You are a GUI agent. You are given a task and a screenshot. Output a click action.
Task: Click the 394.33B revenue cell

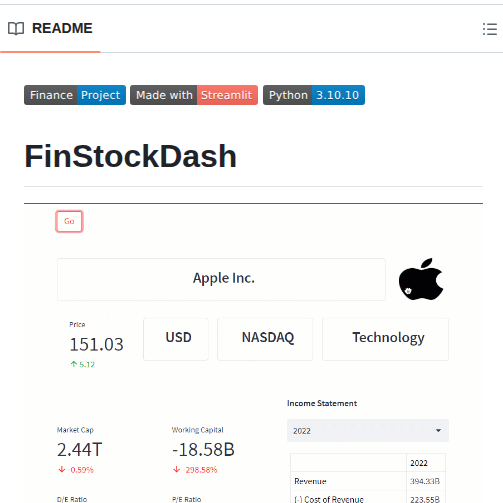click(x=425, y=481)
